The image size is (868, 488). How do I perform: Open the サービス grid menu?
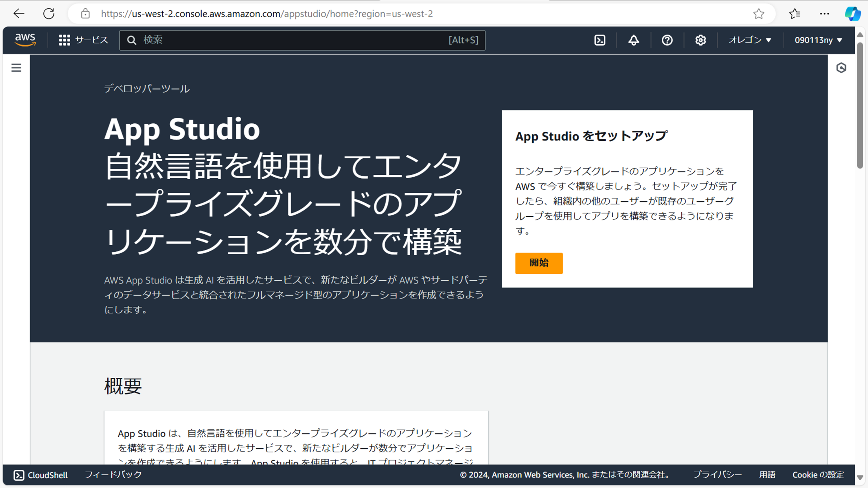(x=83, y=40)
